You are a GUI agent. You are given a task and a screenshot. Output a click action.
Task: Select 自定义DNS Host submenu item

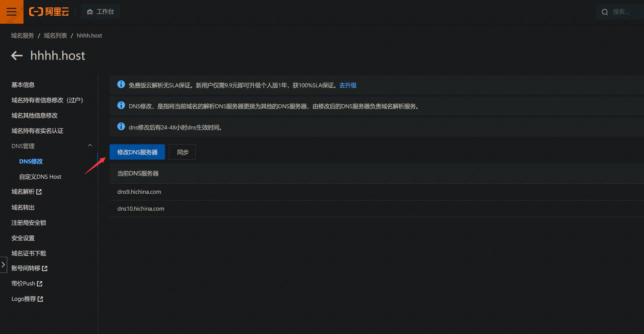click(x=40, y=177)
